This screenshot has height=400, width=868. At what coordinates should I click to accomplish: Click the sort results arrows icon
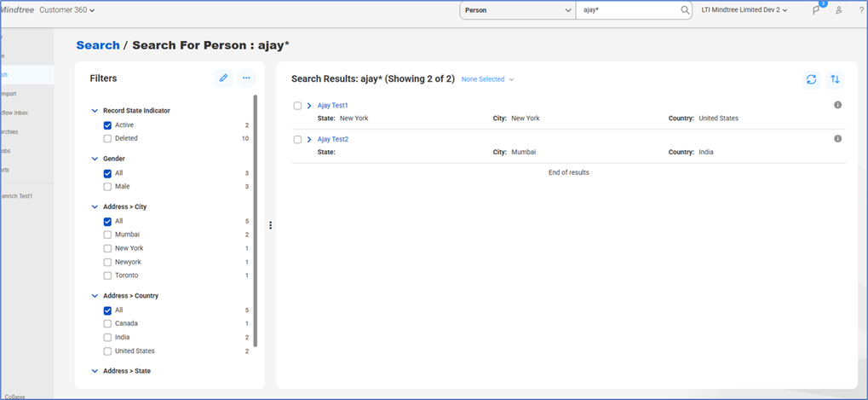pyautogui.click(x=835, y=79)
